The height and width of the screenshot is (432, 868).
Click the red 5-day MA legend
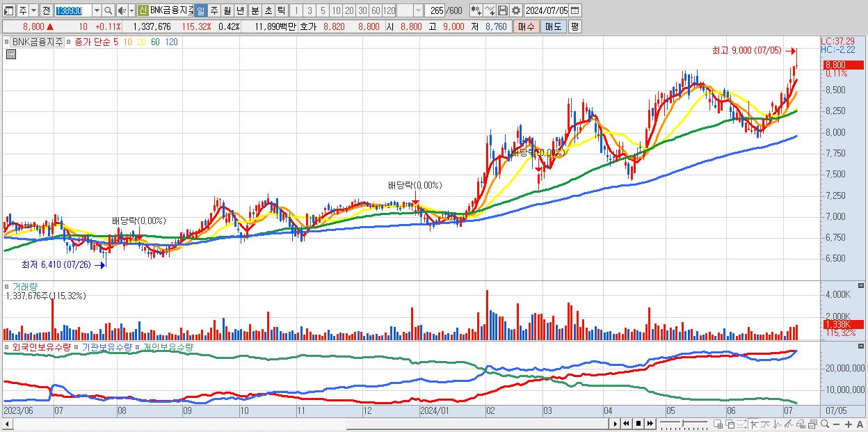tap(115, 42)
